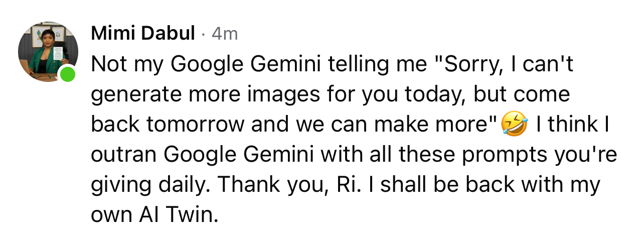
Task: Click the dot separator before the timestamp
Action: click(203, 34)
